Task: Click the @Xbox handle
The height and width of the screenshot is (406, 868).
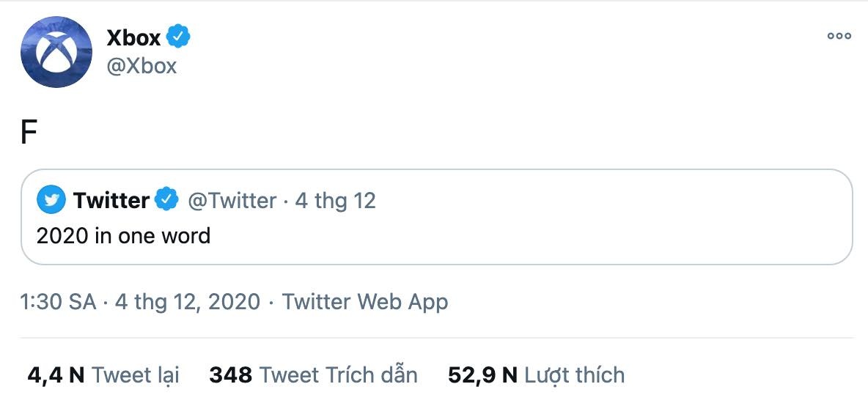Action: coord(141,66)
